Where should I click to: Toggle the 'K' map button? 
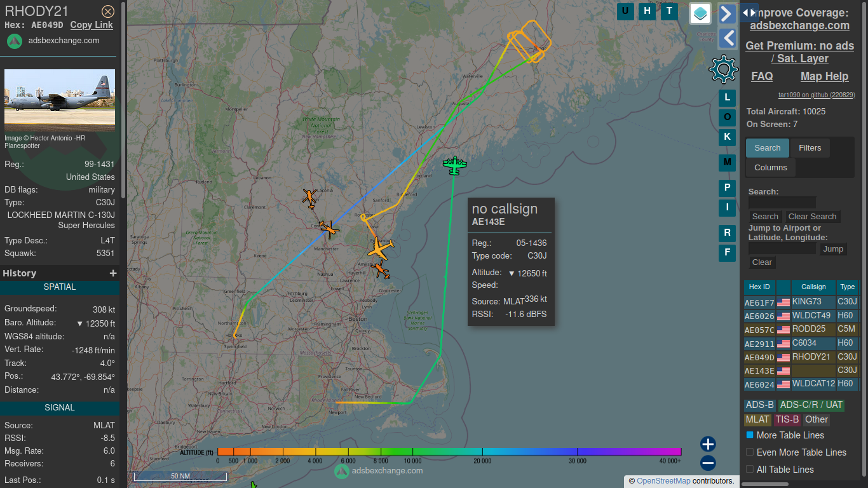click(728, 137)
